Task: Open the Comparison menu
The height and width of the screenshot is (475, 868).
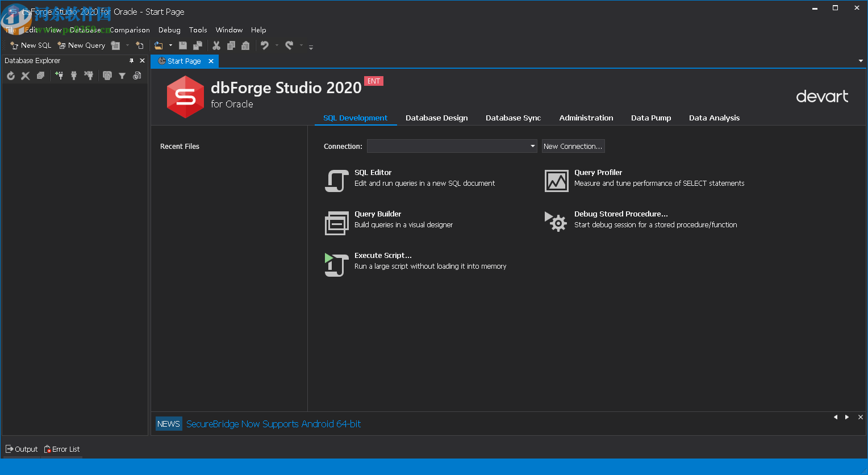Action: tap(130, 30)
